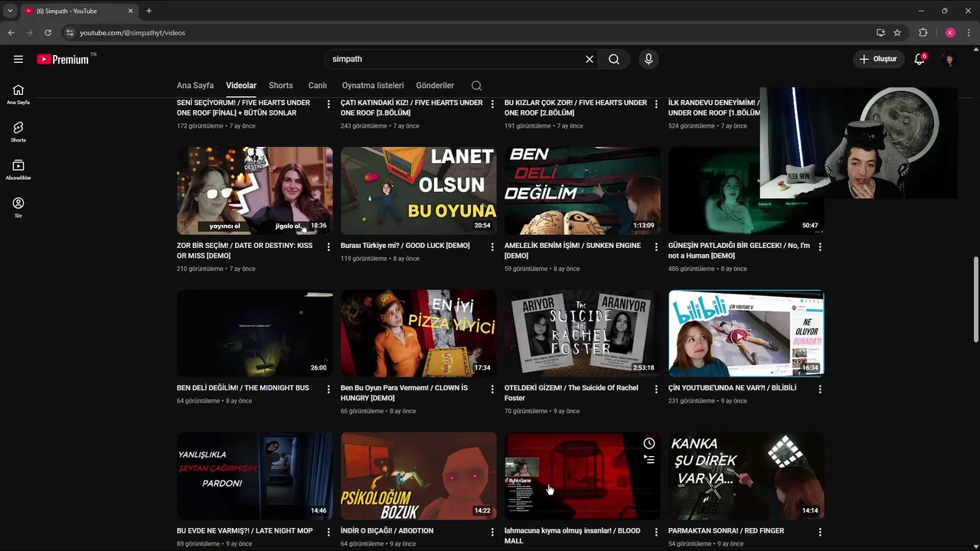Open the Gönderiler tab
This screenshot has width=980, height=551.
click(435, 86)
